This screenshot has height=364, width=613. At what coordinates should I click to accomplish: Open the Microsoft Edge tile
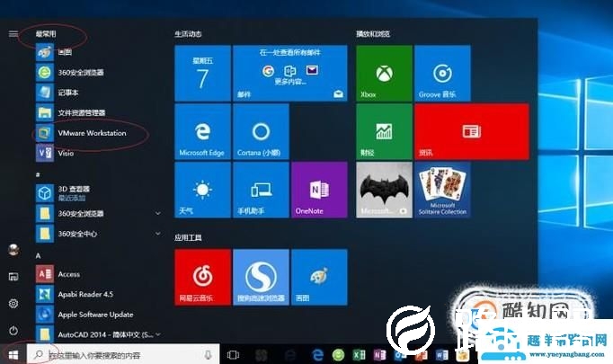(202, 132)
